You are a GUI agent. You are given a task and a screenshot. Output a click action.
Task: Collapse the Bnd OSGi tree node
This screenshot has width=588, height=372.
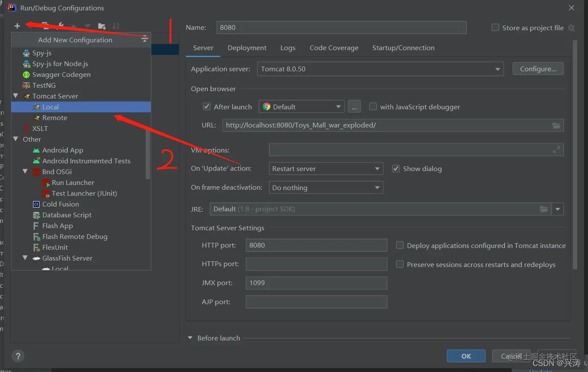coord(25,172)
